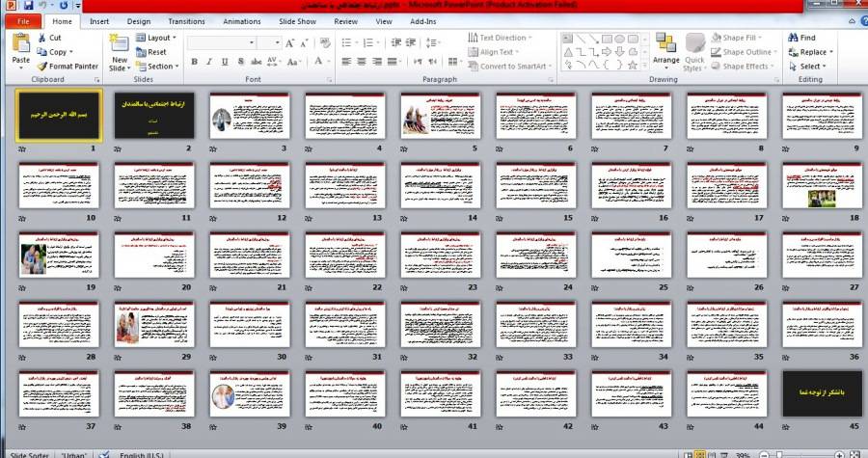Open the Section dropdown menu
This screenshot has width=868, height=458.
point(158,67)
